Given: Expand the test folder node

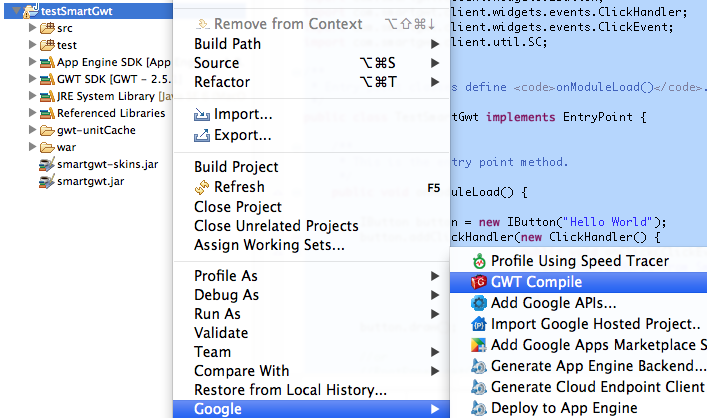Looking at the screenshot, I should point(32,45).
